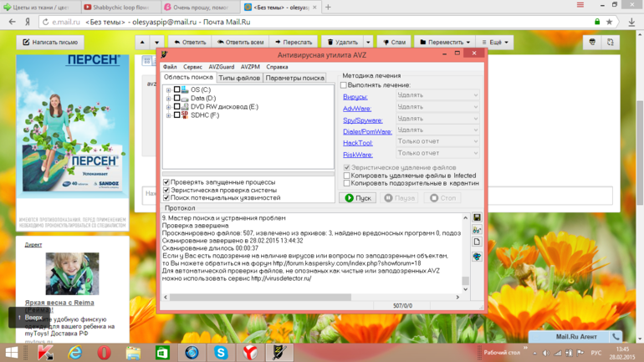The image size is (644, 362).
Task: Click the globe icon below the protocol buttons
Action: tap(477, 257)
